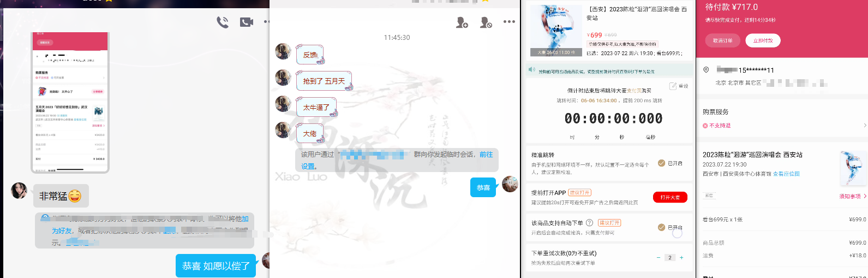Screen dimensions: 868x278
Task: Click the 非常猛 message bubble
Action: [61, 196]
